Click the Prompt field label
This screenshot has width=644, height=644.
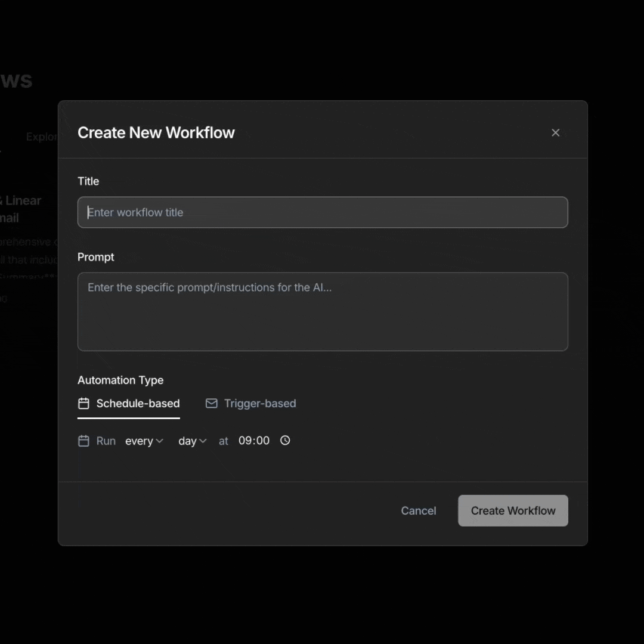click(95, 257)
